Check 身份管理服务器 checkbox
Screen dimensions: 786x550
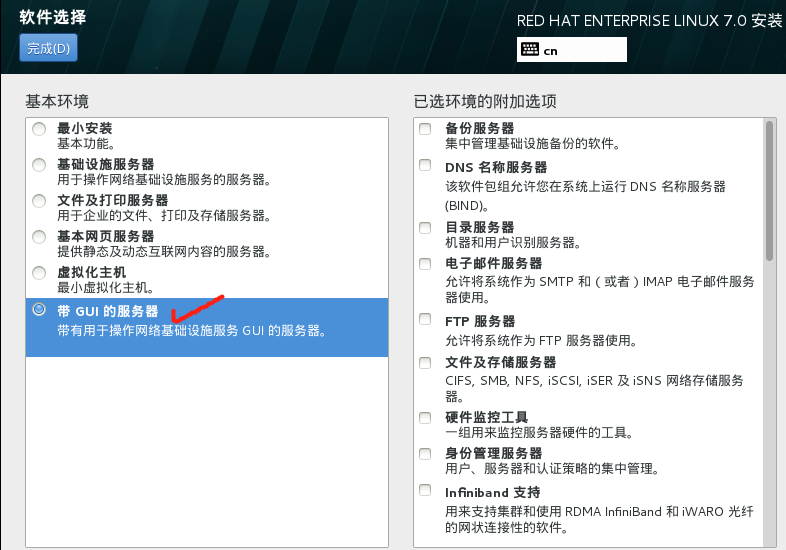[425, 454]
